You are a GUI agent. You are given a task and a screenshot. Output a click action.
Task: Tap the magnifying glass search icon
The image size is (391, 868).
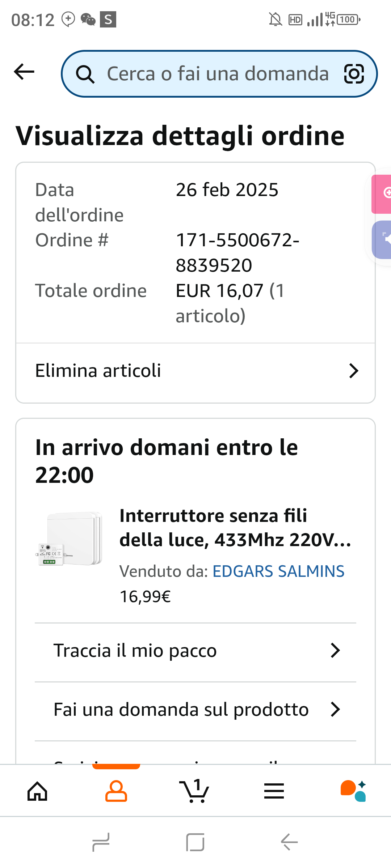click(85, 75)
